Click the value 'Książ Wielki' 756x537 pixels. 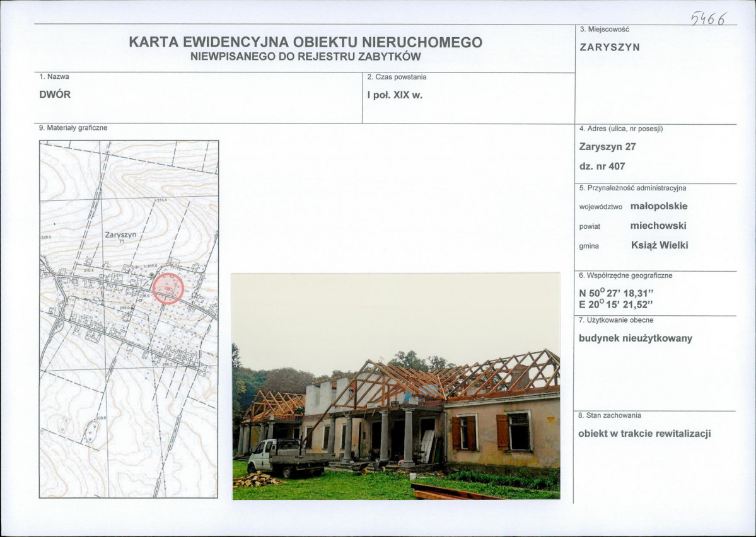(659, 245)
